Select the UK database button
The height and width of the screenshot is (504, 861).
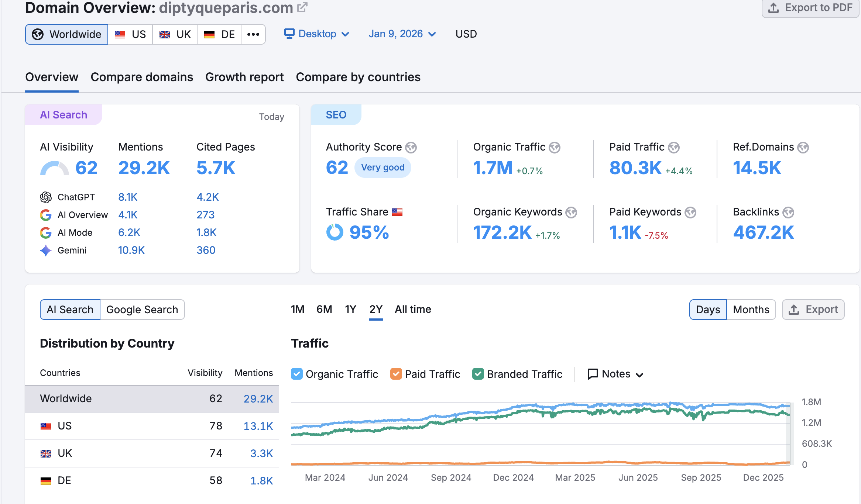tap(175, 34)
